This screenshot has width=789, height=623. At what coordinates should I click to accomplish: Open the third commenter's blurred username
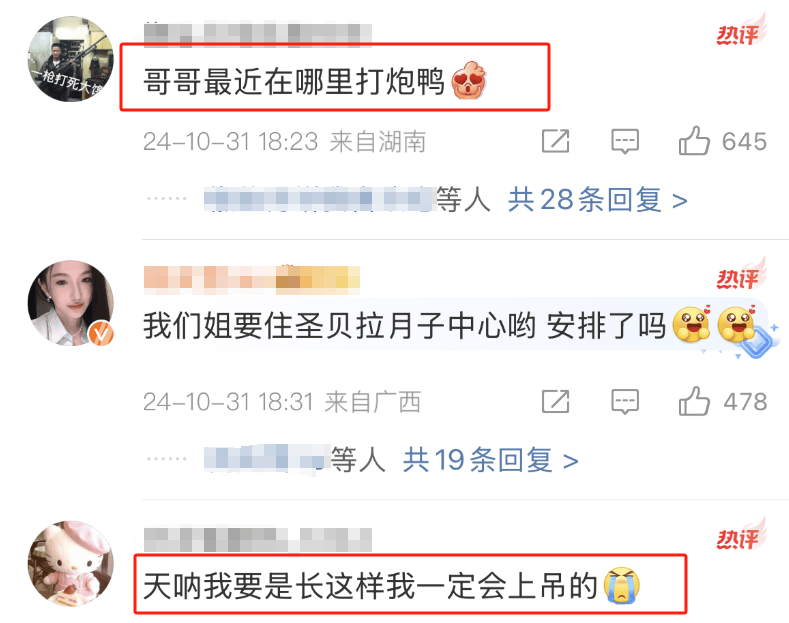click(258, 539)
